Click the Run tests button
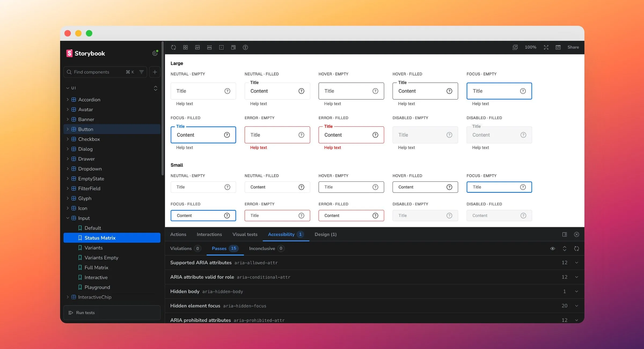 tap(112, 312)
